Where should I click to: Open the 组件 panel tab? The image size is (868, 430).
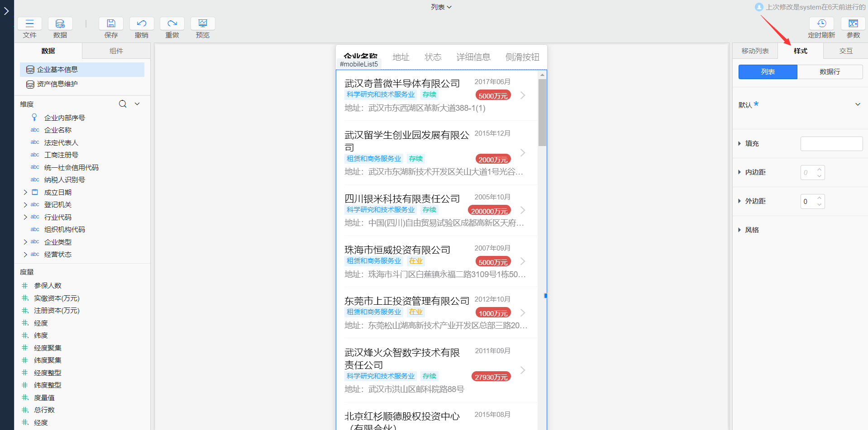click(x=116, y=51)
